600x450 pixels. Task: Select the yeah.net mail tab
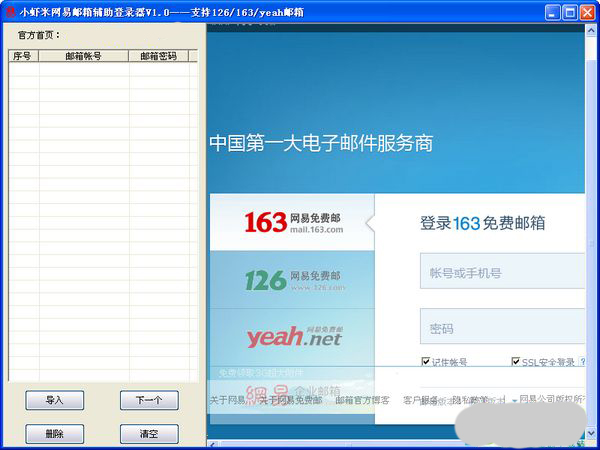(x=292, y=337)
